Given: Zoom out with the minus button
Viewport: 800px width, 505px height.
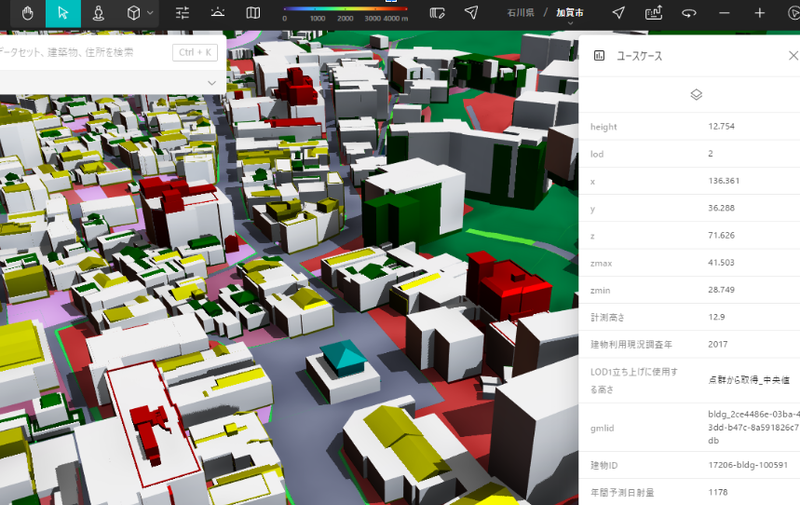Looking at the screenshot, I should pyautogui.click(x=725, y=13).
